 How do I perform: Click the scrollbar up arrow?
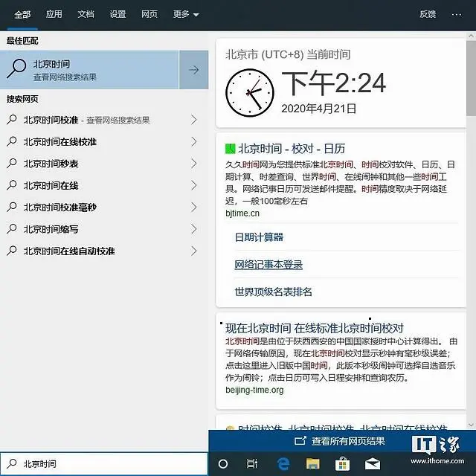tap(471, 36)
